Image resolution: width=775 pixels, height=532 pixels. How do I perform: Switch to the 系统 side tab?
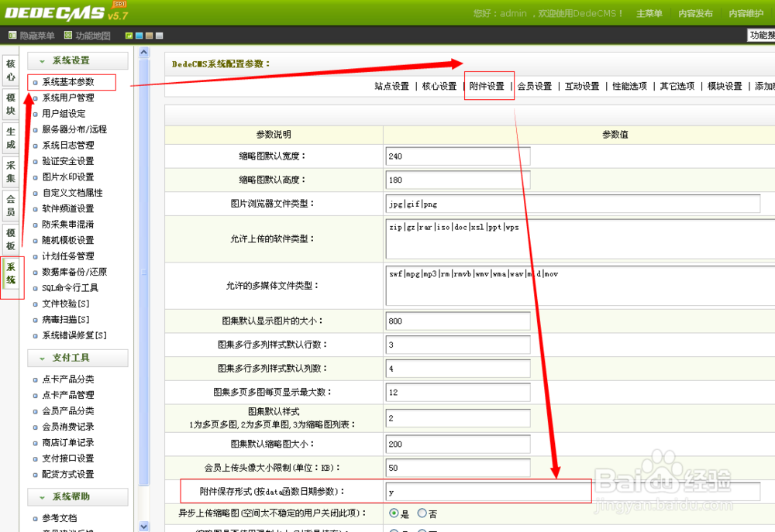pos(11,273)
